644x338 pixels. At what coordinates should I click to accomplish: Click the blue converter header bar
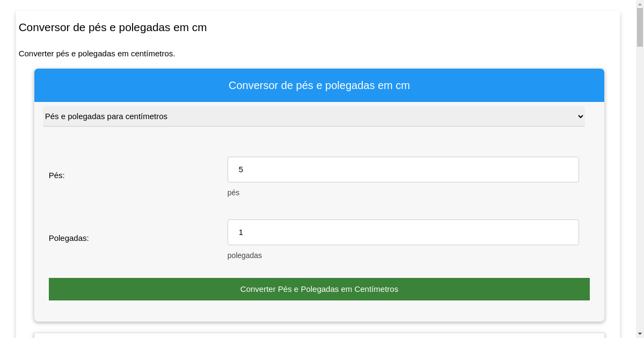(x=319, y=85)
